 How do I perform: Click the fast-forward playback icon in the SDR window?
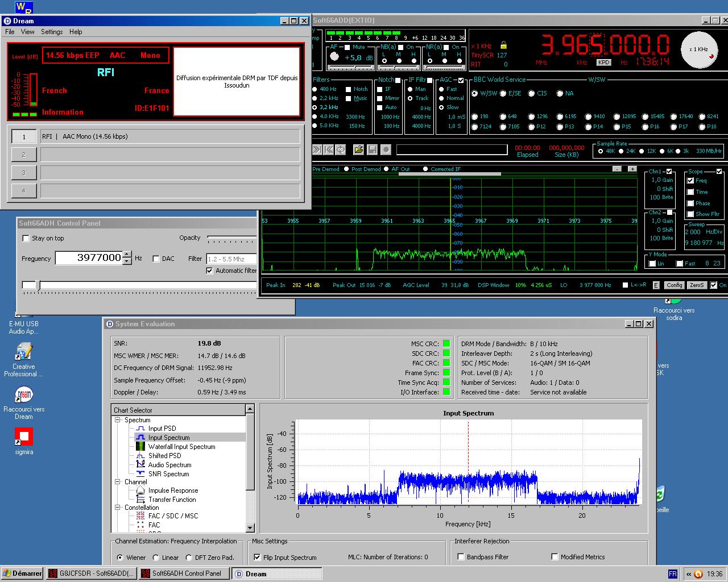tap(317, 149)
